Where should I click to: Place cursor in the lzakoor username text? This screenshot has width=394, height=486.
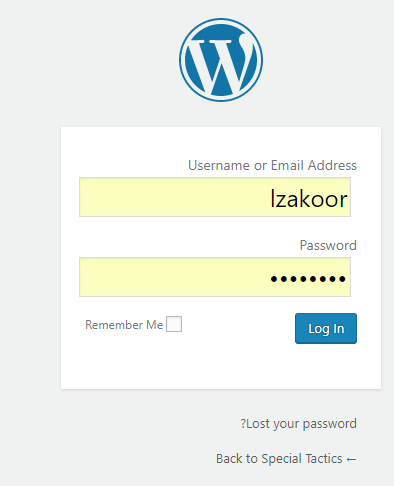(309, 199)
